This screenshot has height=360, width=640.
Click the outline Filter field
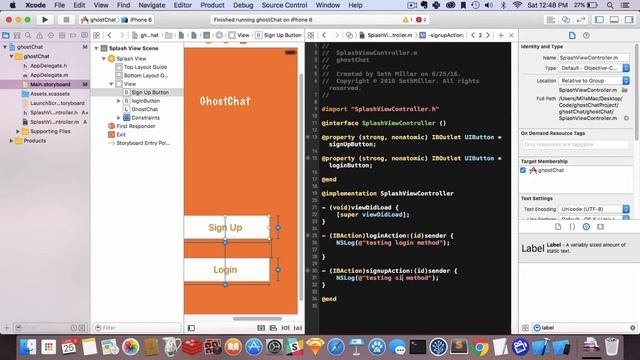(x=137, y=328)
